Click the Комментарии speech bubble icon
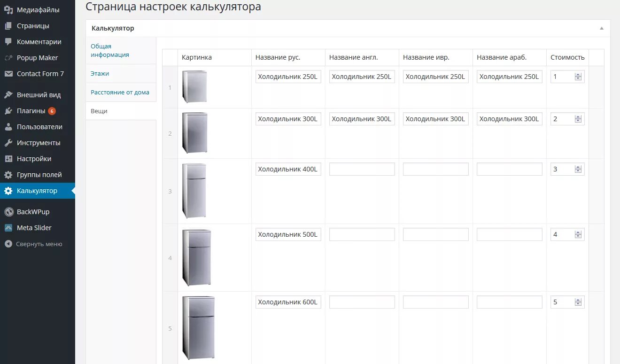 tap(8, 42)
